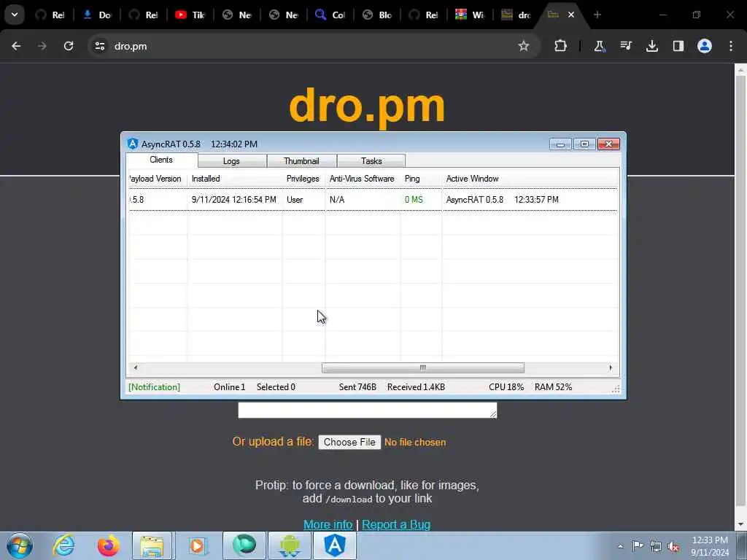Open Firefox from the taskbar
747x560 pixels.
(109, 545)
